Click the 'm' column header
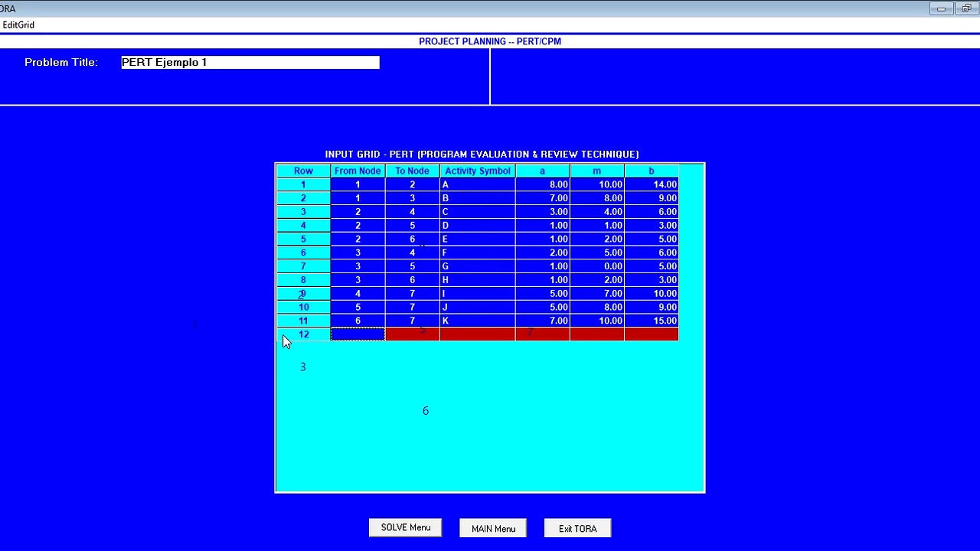 click(596, 171)
